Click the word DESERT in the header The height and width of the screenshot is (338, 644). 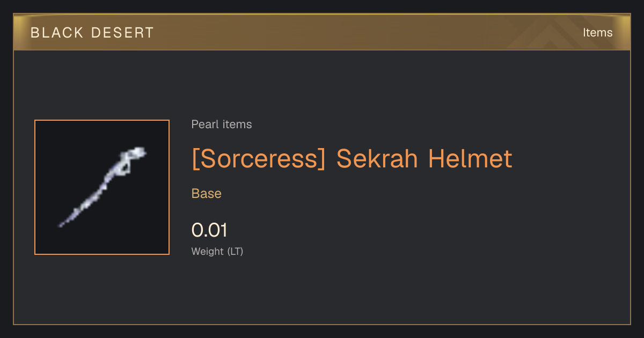click(x=123, y=33)
